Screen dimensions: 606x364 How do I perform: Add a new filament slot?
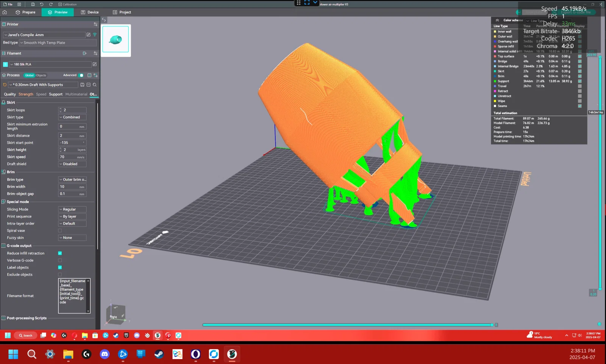tap(85, 53)
